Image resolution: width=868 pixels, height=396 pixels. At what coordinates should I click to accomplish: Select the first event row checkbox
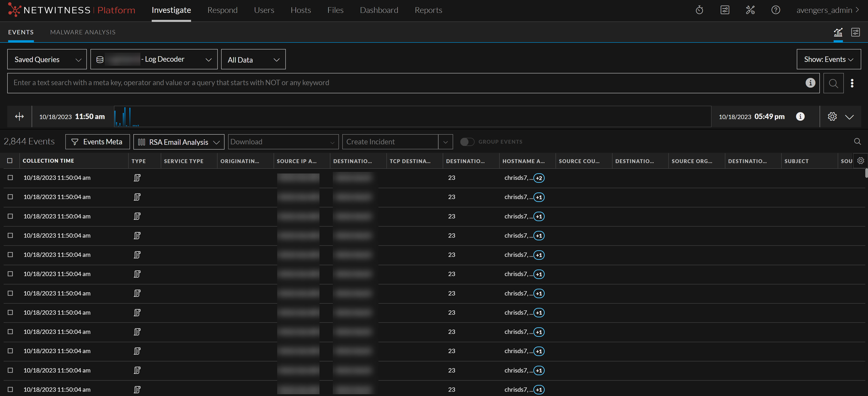(x=10, y=178)
